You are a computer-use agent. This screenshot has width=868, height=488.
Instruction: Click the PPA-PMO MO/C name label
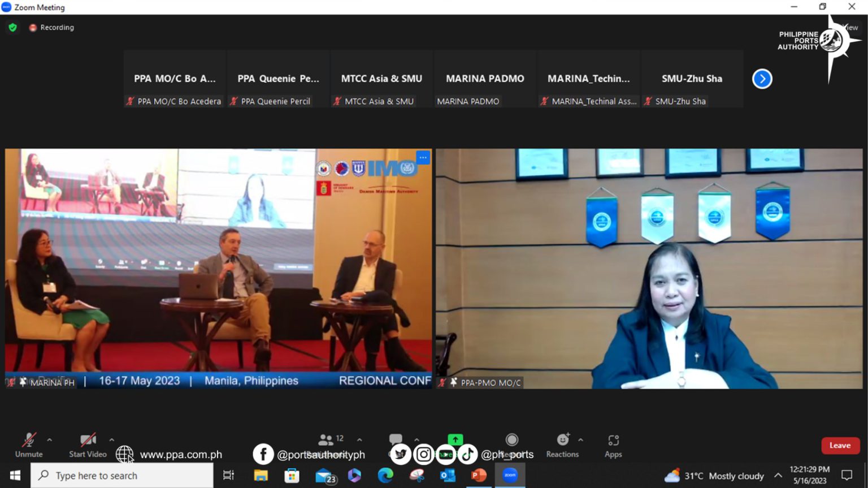(x=491, y=383)
